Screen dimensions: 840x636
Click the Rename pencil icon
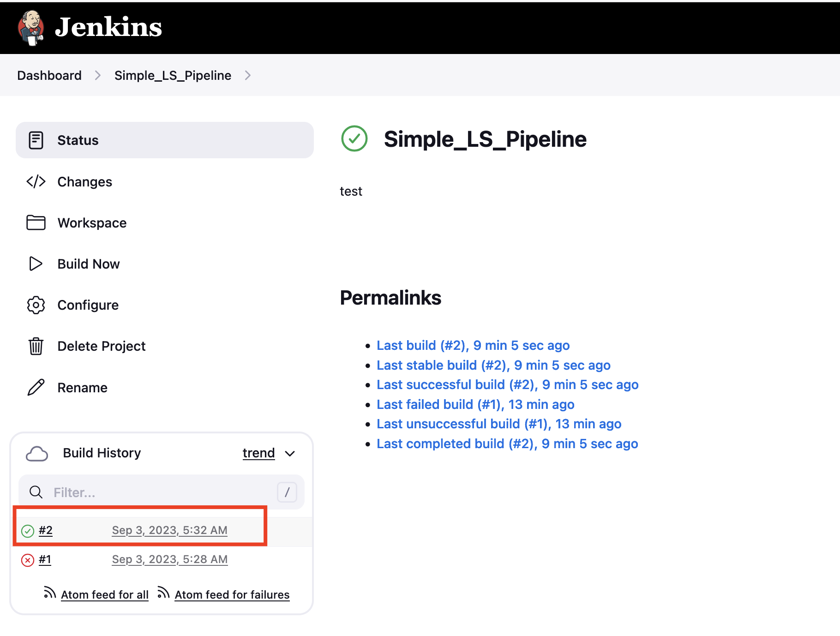(36, 388)
